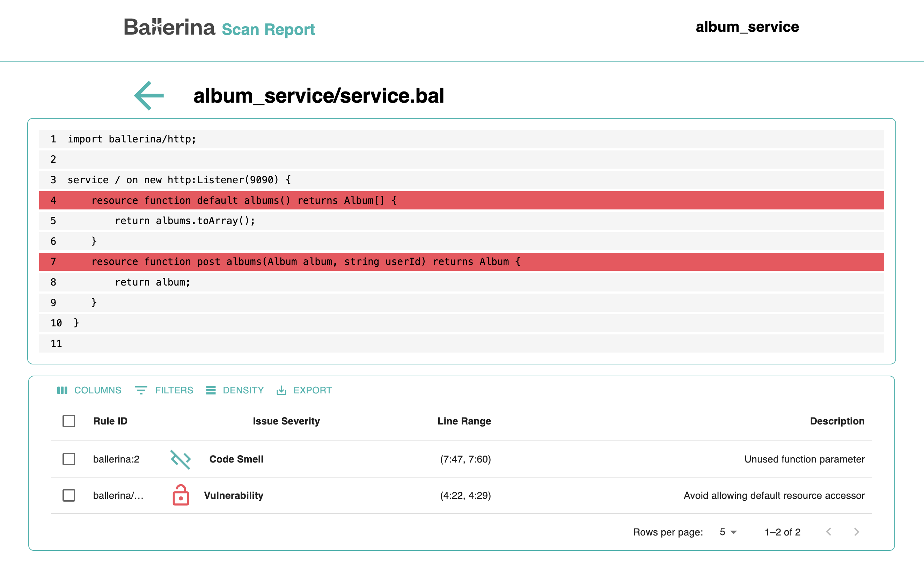
Task: Sort by the Rule ID column header
Action: (110, 421)
